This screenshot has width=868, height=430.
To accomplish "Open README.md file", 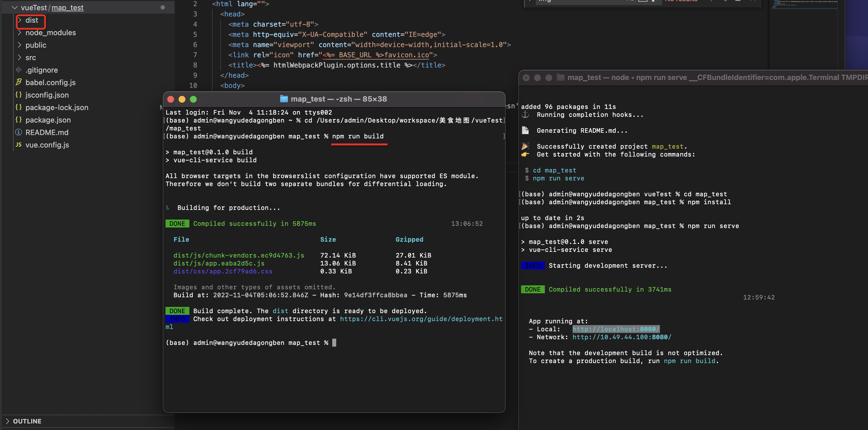I will point(47,132).
